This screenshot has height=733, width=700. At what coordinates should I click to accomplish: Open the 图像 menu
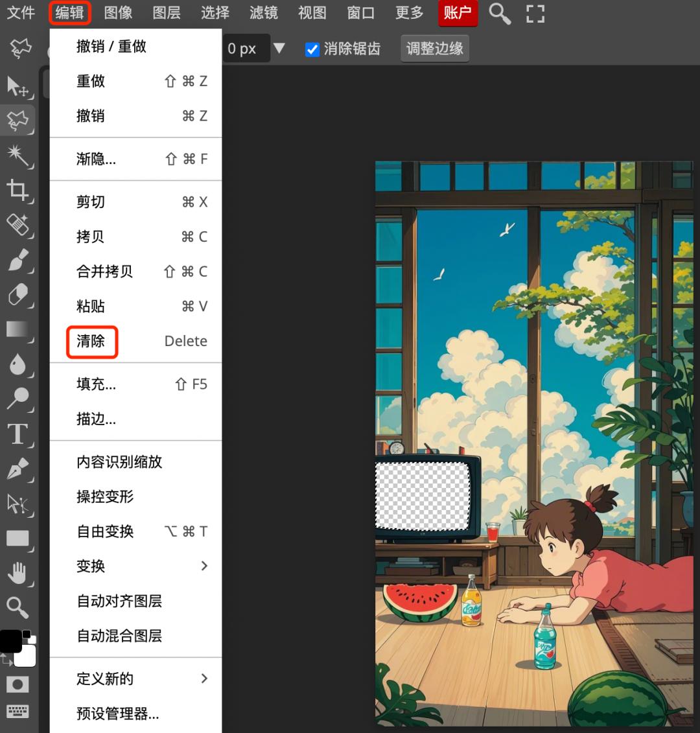point(118,12)
